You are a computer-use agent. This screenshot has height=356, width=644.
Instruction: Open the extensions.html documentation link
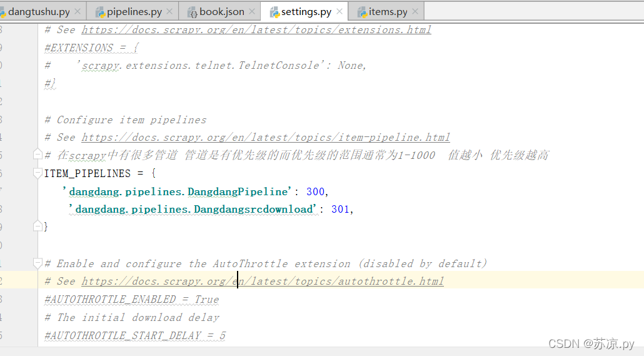(256, 29)
